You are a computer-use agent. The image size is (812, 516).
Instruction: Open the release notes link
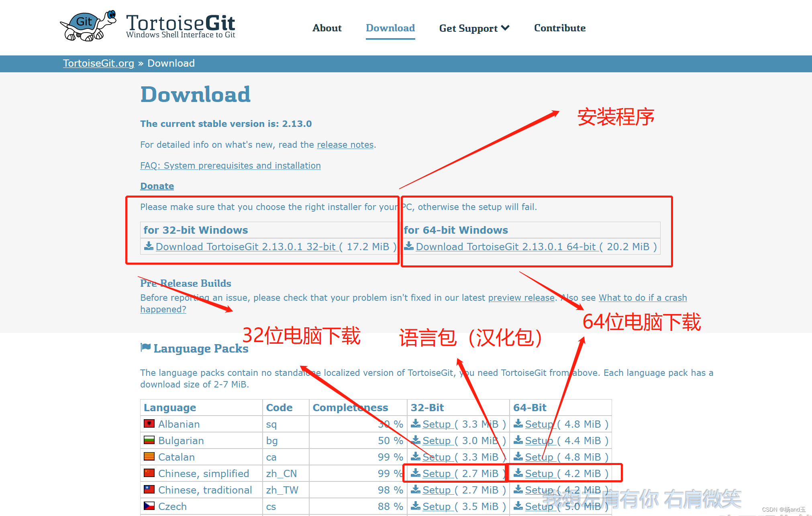[345, 145]
